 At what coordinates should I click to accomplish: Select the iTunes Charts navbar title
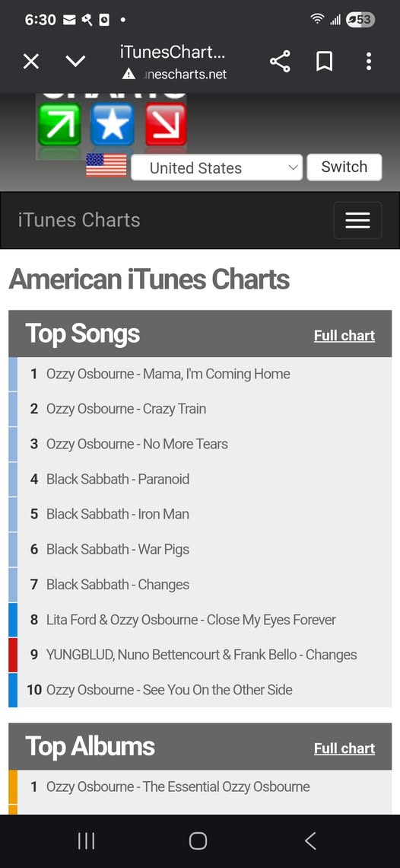[79, 220]
